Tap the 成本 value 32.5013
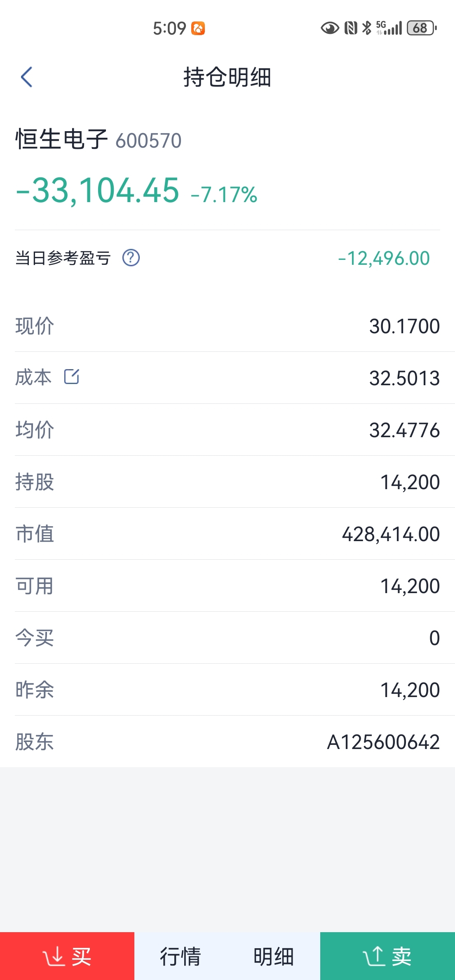 pos(405,378)
